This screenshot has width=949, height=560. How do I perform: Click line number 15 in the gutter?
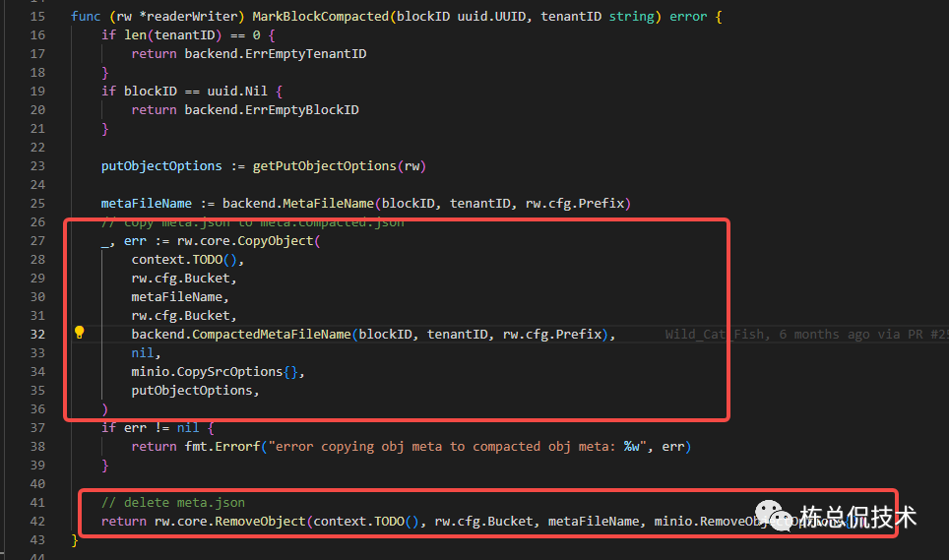[37, 17]
